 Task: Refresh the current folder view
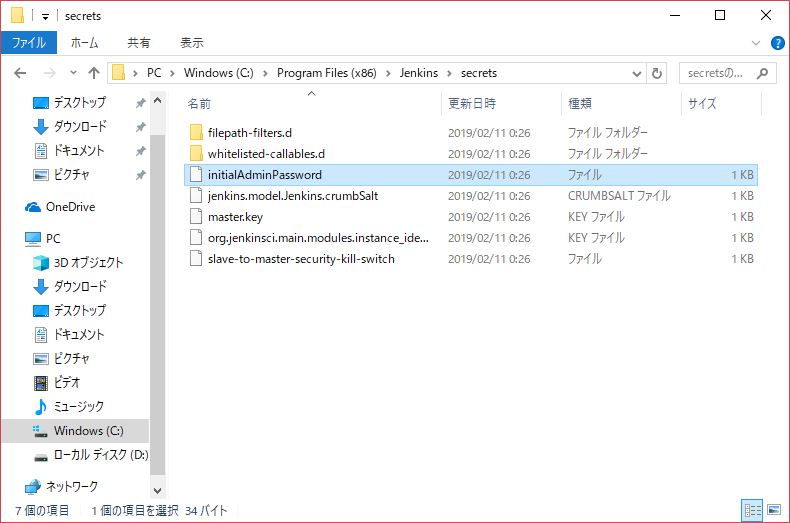(x=657, y=73)
